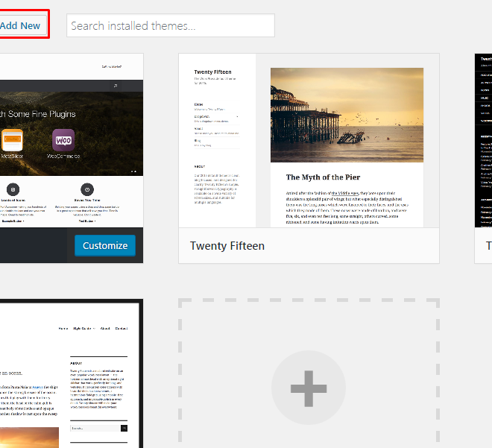Click The Myth of the Pier heading

coord(323,177)
